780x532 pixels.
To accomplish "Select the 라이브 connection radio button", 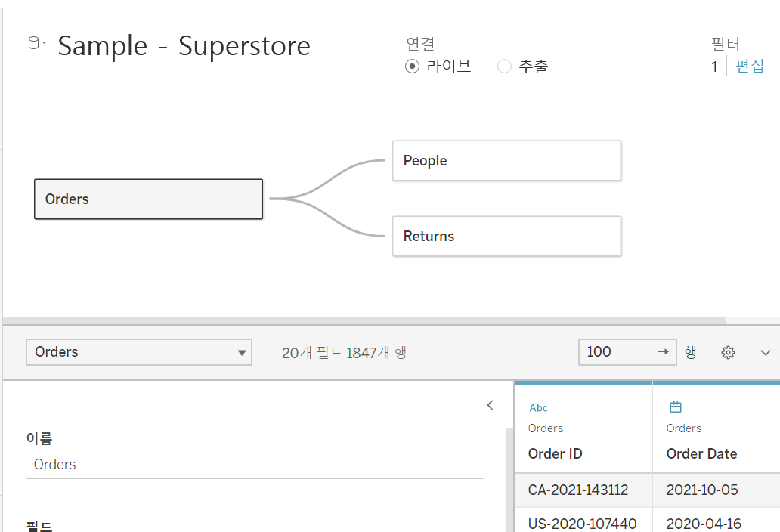I will [412, 66].
